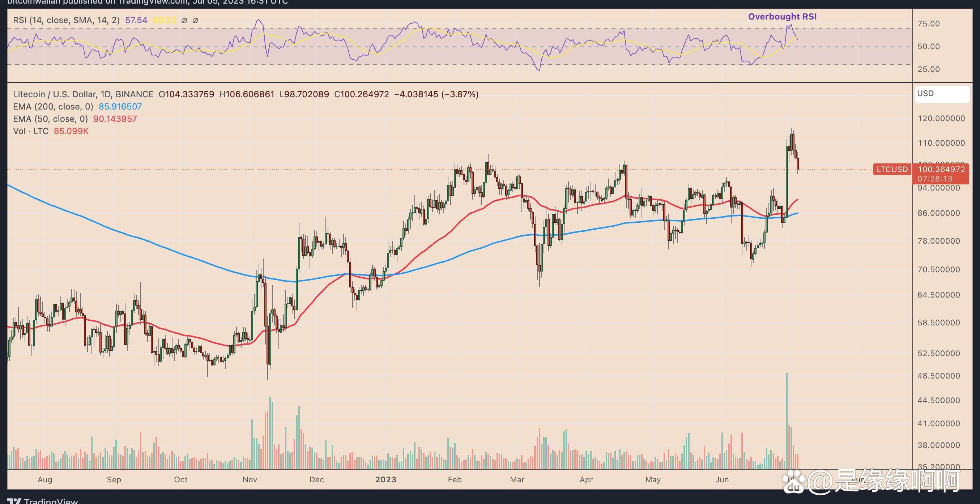Click the Overbought RSI annotation text

782,17
